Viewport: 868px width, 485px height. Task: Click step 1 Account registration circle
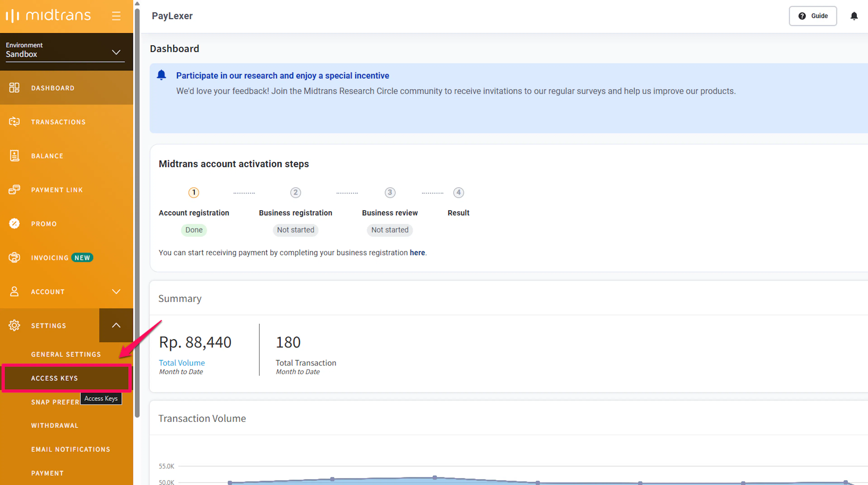point(194,193)
